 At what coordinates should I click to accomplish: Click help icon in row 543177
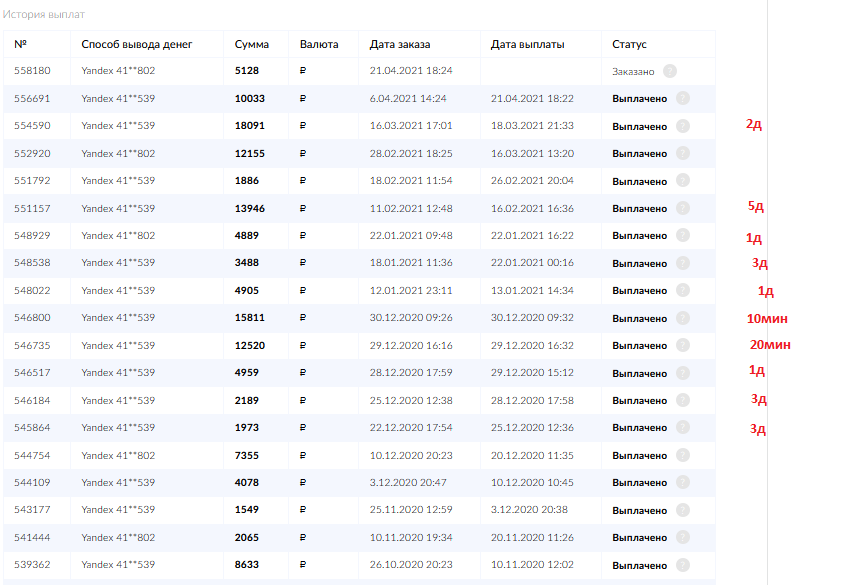click(683, 510)
